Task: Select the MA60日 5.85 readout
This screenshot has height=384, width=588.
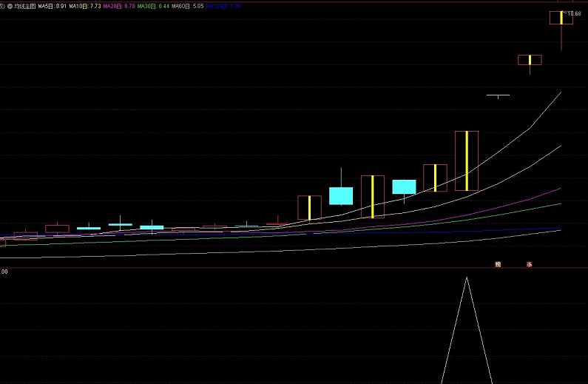Action: coord(188,6)
